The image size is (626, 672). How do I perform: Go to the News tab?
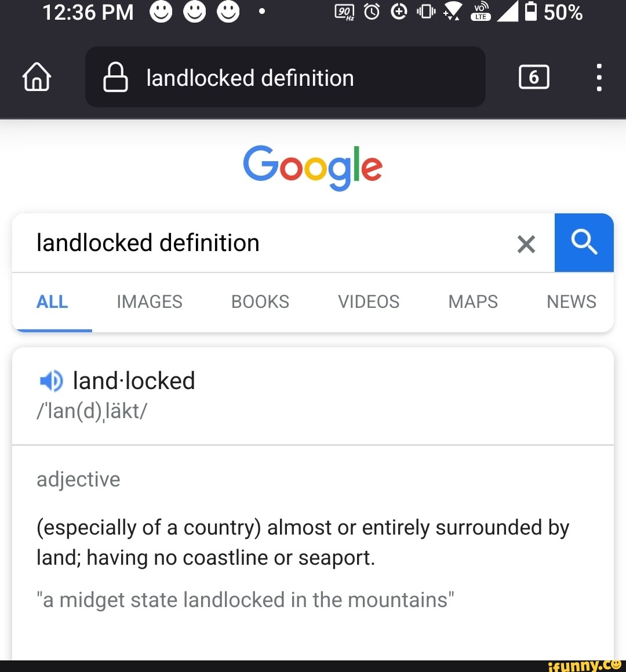[x=571, y=302]
